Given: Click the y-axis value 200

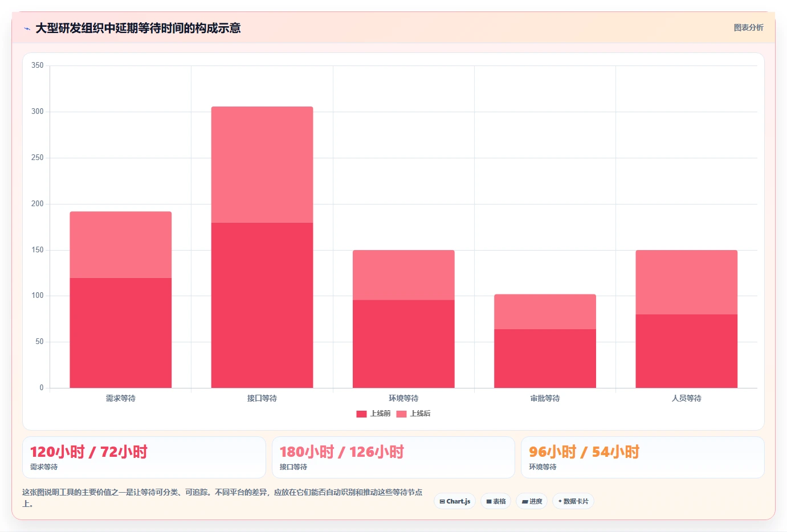Looking at the screenshot, I should [x=38, y=204].
